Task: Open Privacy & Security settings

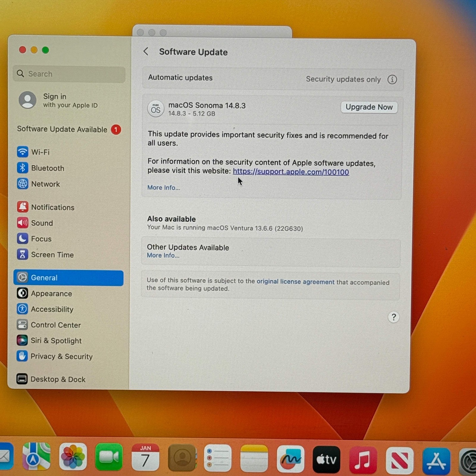Action: point(61,356)
